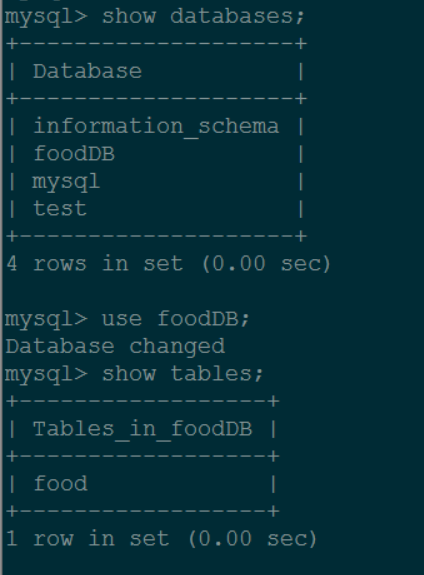This screenshot has height=575, width=424.
Task: Click the Tables_in_foodDB header
Action: (x=143, y=429)
